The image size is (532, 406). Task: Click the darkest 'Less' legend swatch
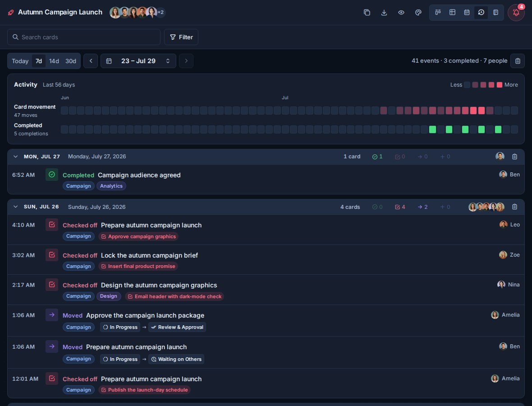pyautogui.click(x=467, y=85)
